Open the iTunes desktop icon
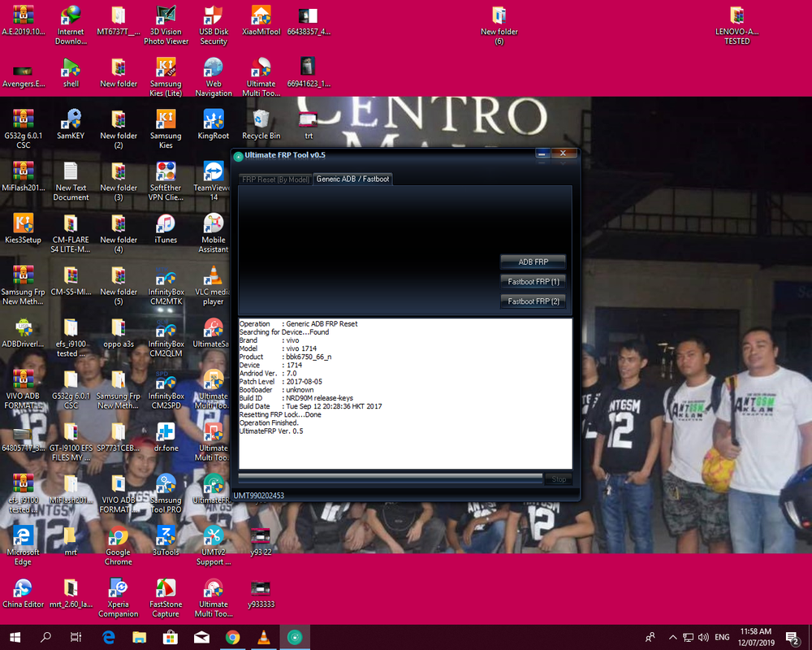The height and width of the screenshot is (650, 812). click(166, 228)
